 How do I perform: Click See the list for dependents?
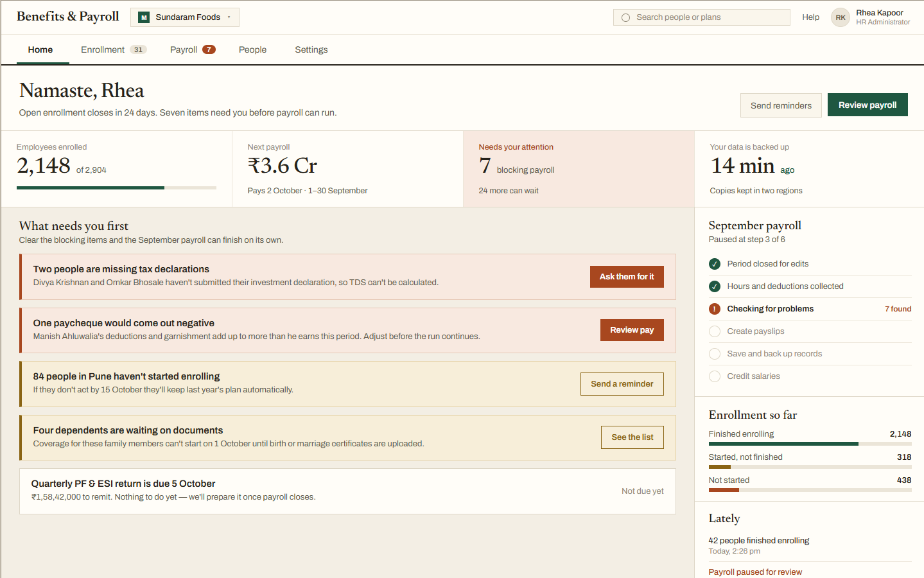click(632, 437)
